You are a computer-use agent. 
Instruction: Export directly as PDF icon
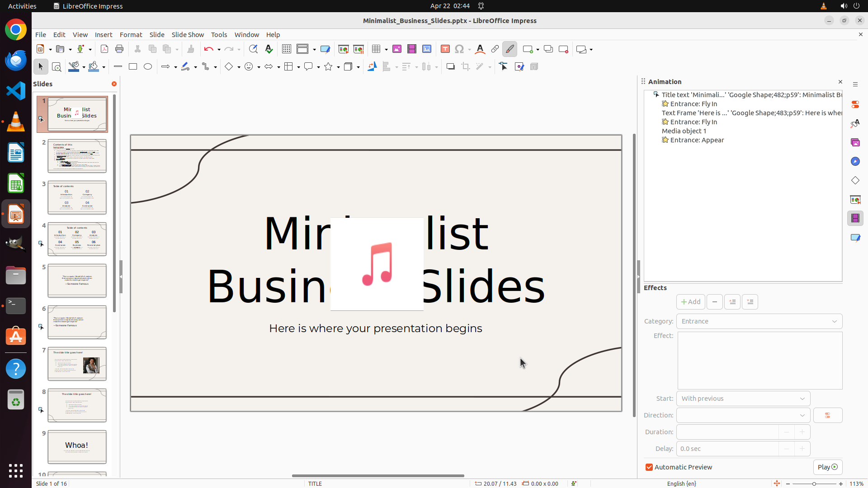tap(104, 49)
